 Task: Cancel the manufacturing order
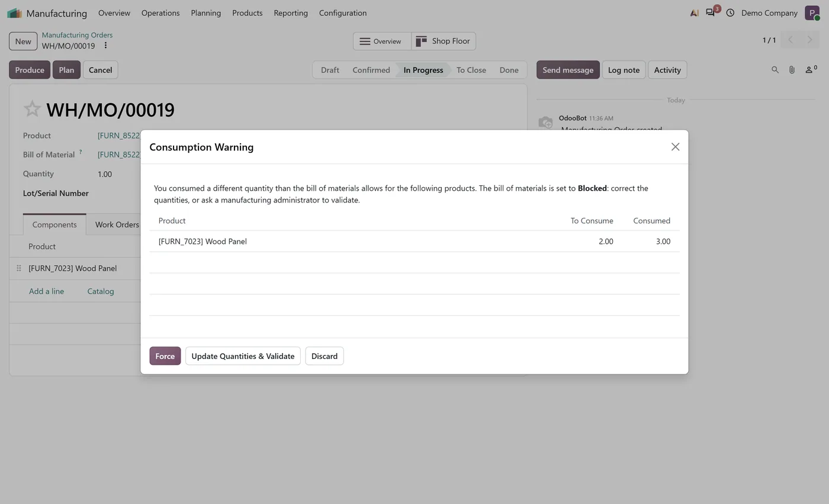point(101,70)
